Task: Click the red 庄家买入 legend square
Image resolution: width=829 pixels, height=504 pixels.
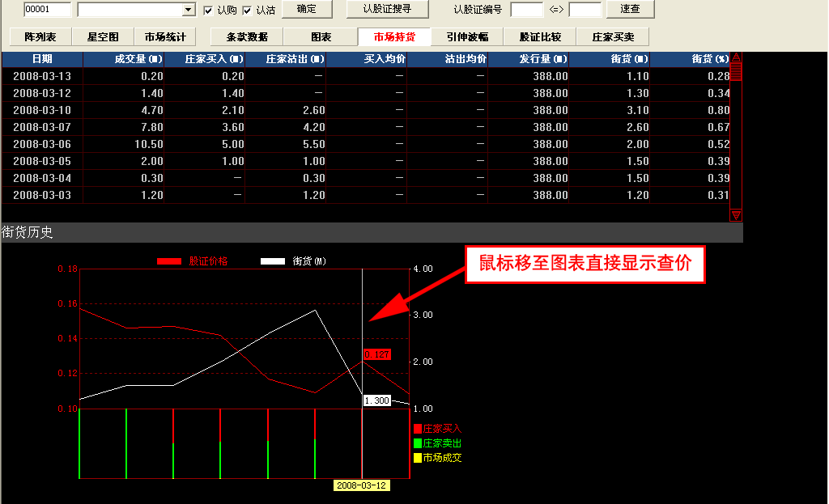Action: click(418, 429)
